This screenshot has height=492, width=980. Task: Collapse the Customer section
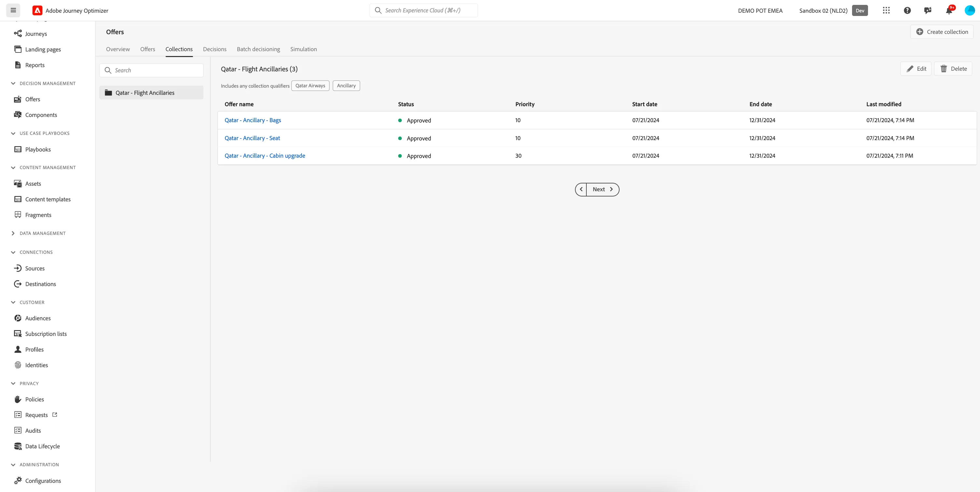coord(13,302)
